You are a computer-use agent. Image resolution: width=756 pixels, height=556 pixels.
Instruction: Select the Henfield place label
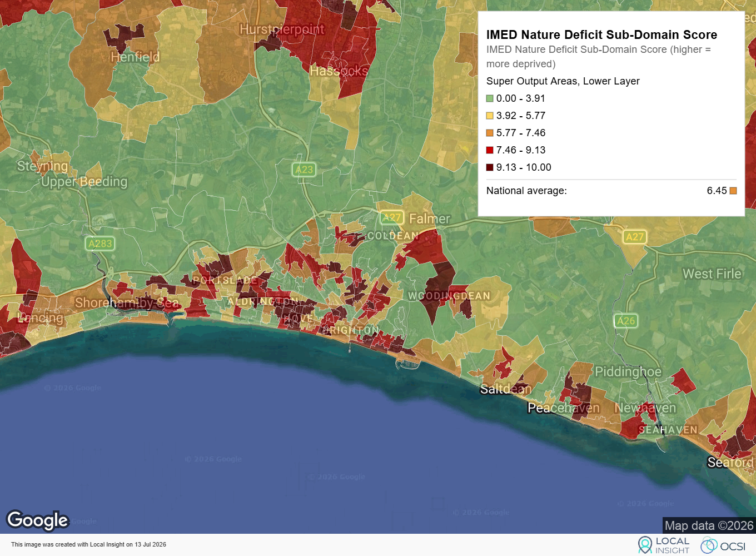135,57
